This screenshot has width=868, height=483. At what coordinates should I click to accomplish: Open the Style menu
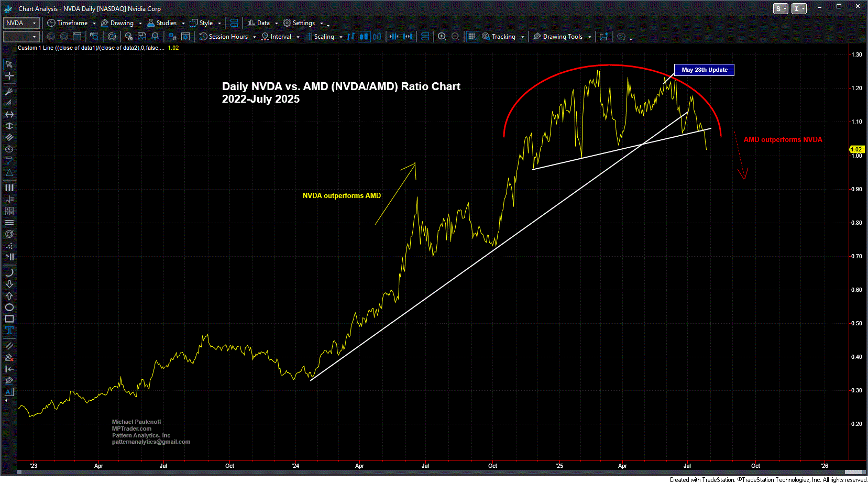click(x=202, y=23)
